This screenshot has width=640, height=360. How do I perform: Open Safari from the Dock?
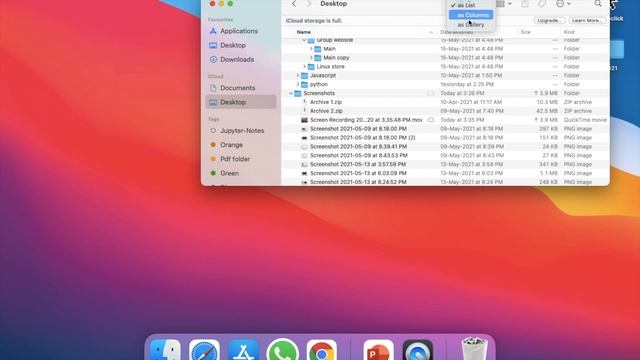tap(204, 351)
